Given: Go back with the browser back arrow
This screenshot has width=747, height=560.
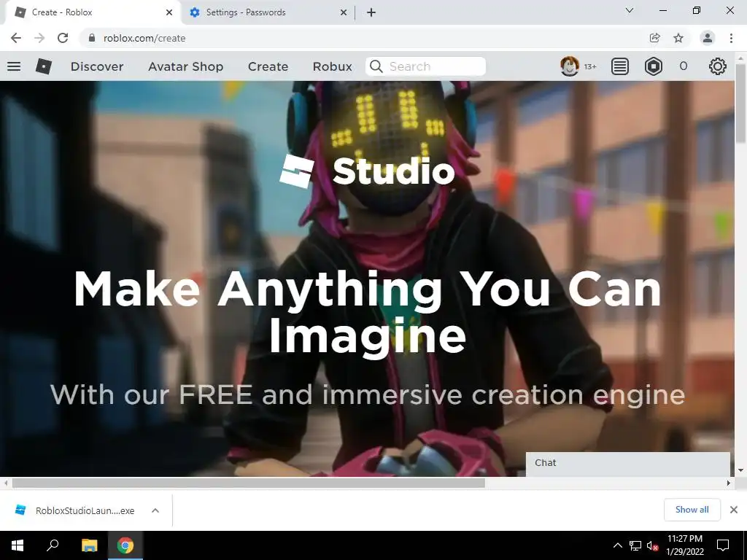Looking at the screenshot, I should click(16, 38).
